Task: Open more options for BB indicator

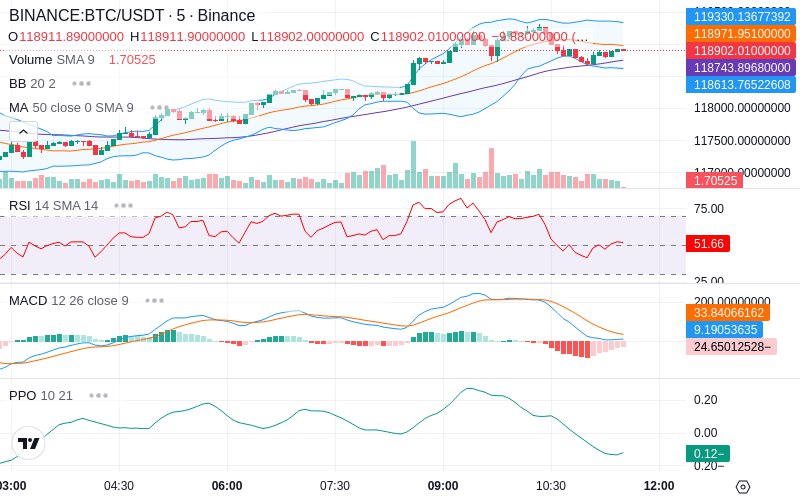Action: coord(82,83)
